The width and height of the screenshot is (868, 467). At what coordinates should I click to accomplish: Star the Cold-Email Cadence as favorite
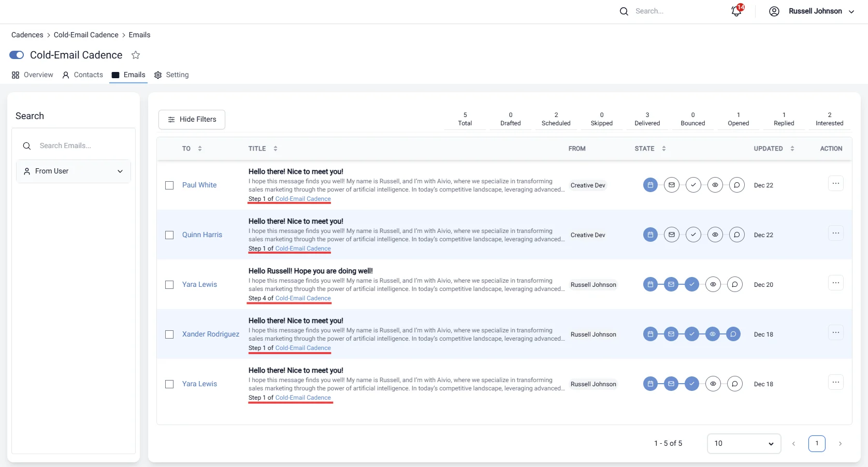point(136,55)
